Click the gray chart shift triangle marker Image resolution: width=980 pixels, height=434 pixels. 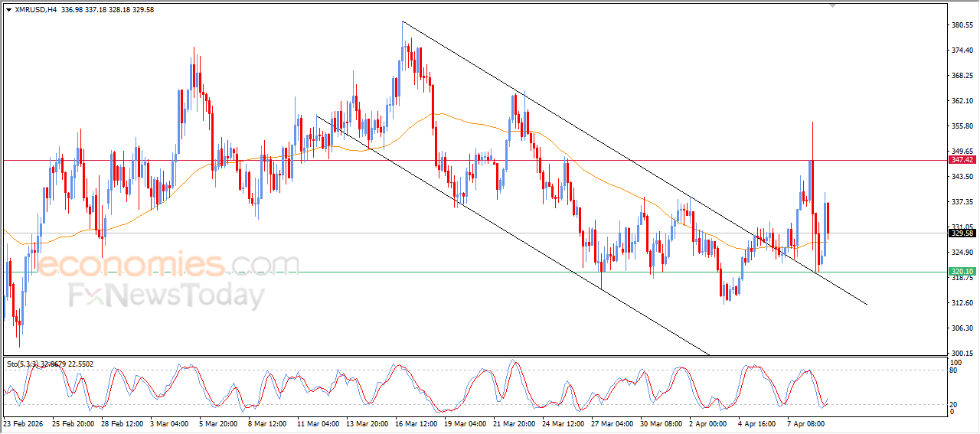click(834, 5)
